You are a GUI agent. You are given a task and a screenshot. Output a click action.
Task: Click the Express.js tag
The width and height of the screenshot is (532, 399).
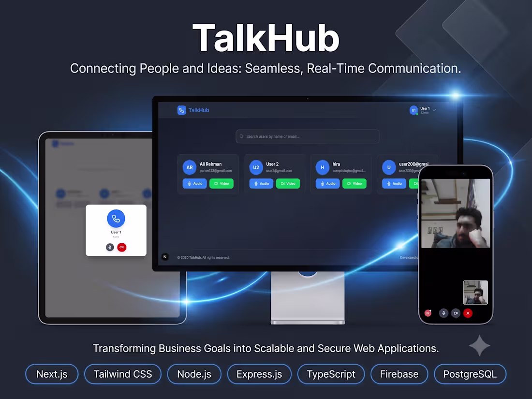(x=259, y=374)
